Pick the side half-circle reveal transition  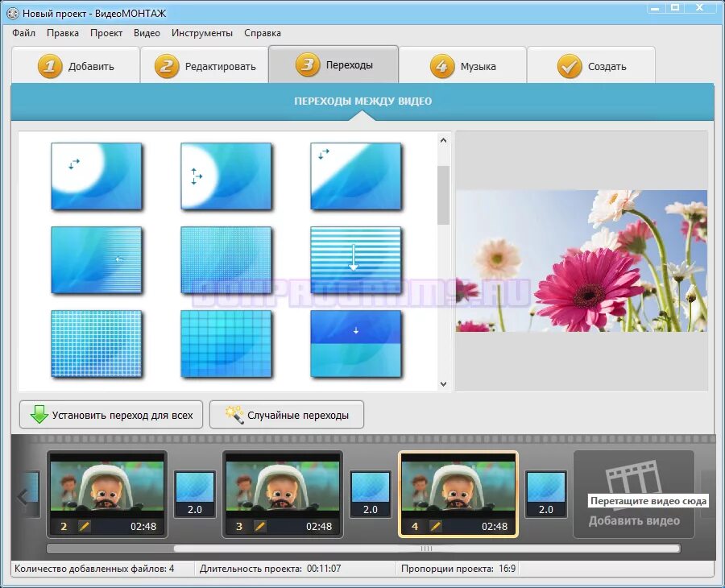pyautogui.click(x=226, y=176)
